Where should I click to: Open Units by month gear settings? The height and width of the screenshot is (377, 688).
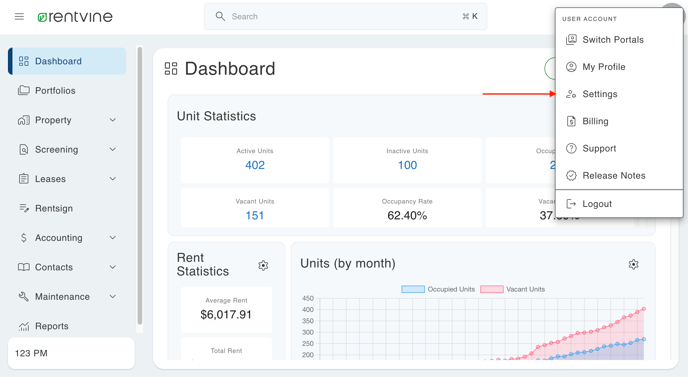click(x=633, y=264)
